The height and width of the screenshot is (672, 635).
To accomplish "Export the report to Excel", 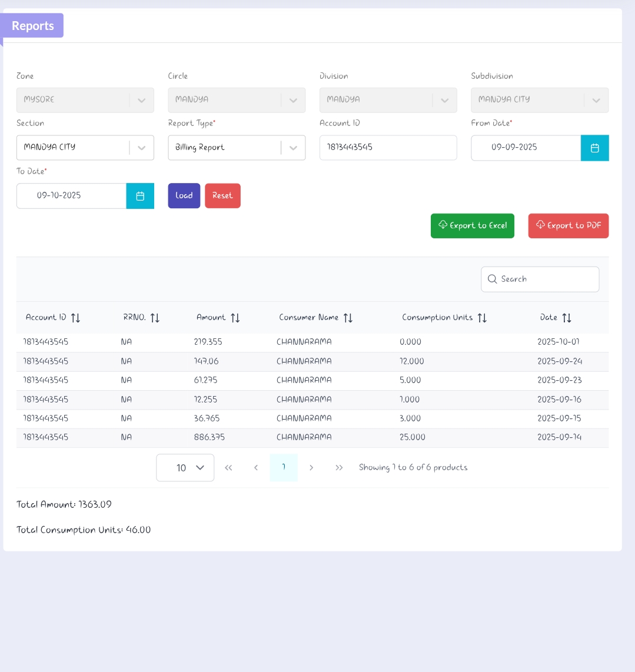I will pos(472,226).
